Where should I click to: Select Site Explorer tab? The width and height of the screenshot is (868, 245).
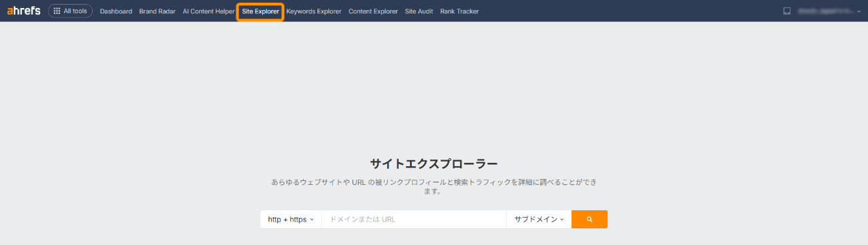coord(260,11)
